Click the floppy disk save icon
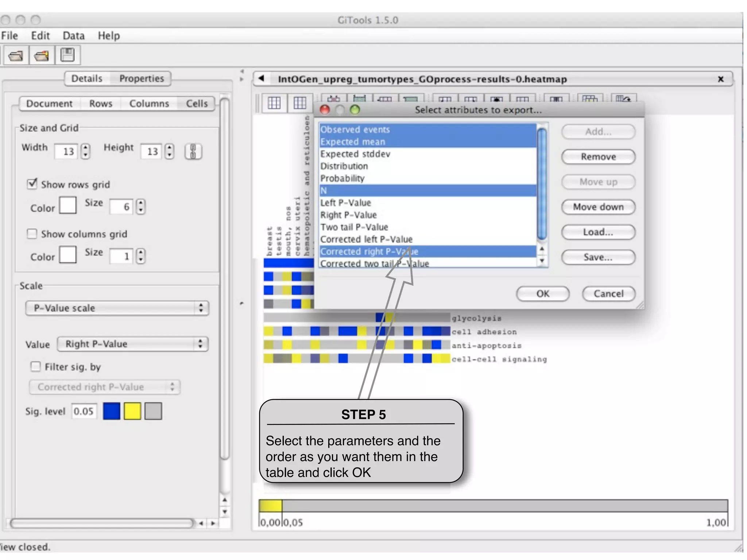This screenshot has width=747, height=560. tap(67, 55)
